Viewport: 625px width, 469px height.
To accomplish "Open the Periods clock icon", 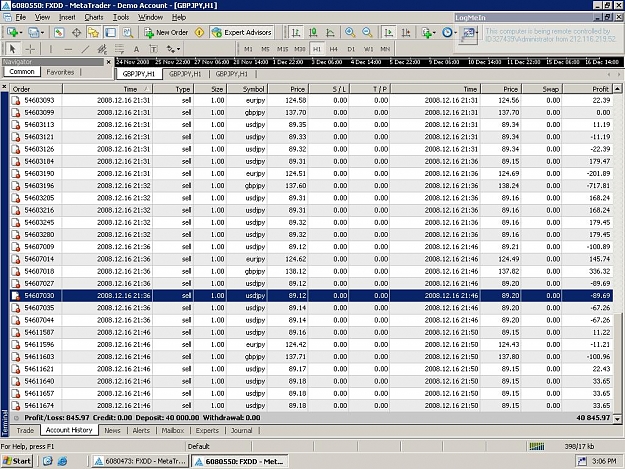I will [449, 32].
